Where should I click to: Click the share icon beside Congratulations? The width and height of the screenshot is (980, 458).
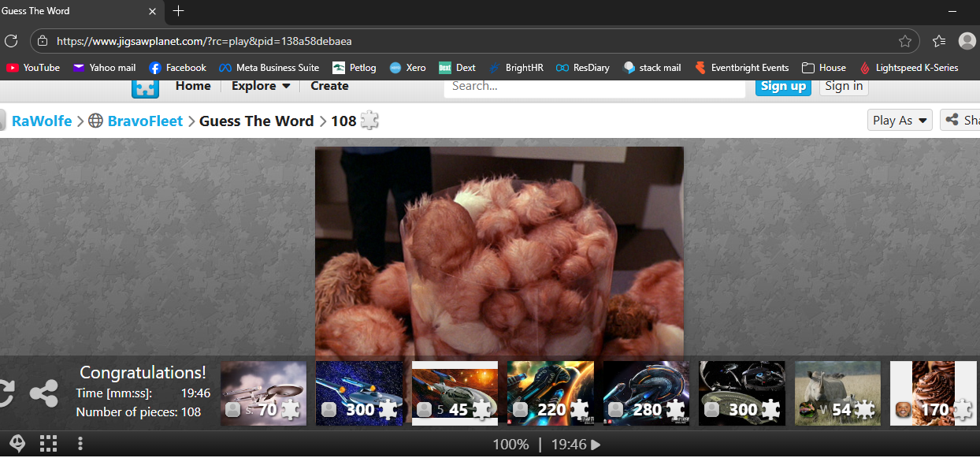click(44, 393)
